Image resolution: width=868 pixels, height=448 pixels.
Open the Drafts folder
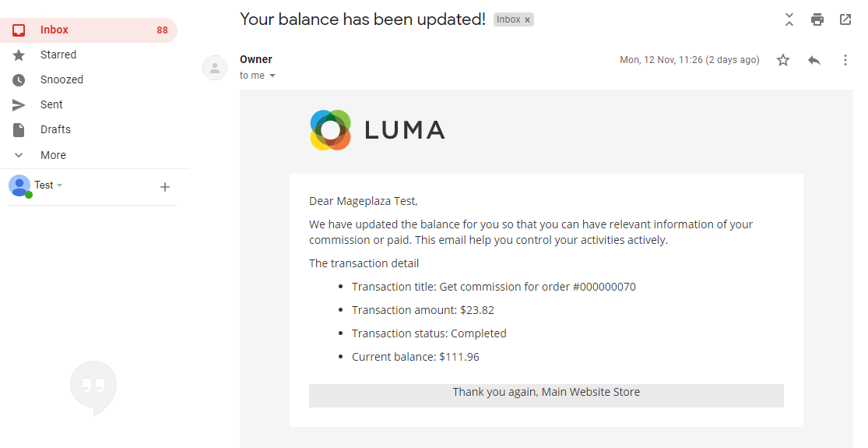coord(55,129)
